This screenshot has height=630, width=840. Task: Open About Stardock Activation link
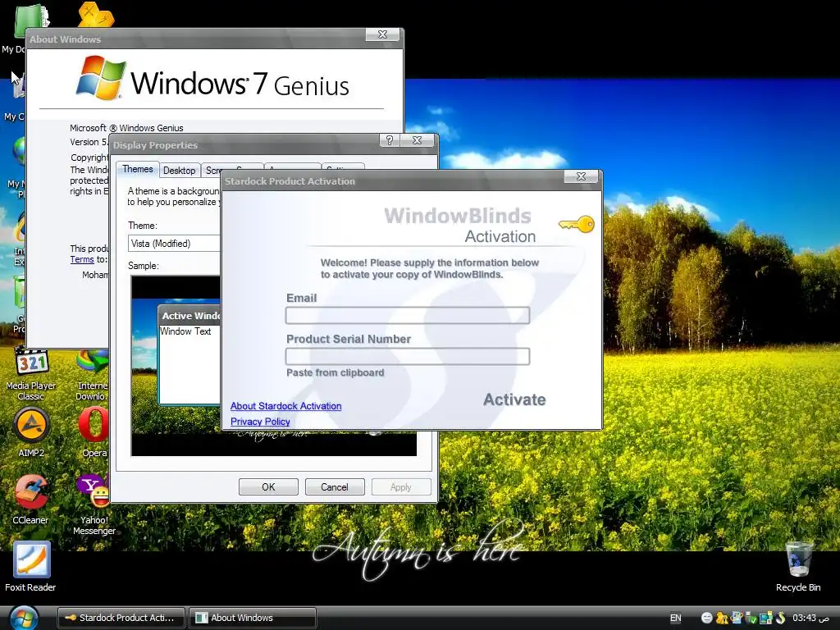coord(285,406)
